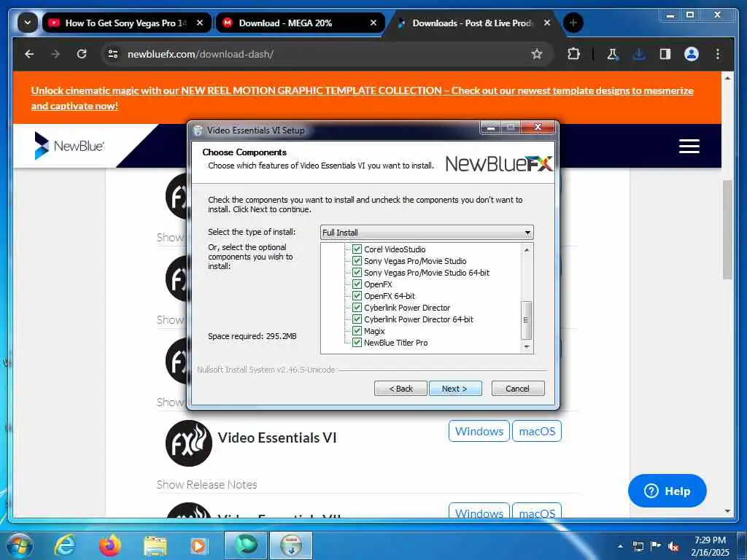Uncheck Cyberlink Power Director (not 64-bit)

(x=357, y=308)
